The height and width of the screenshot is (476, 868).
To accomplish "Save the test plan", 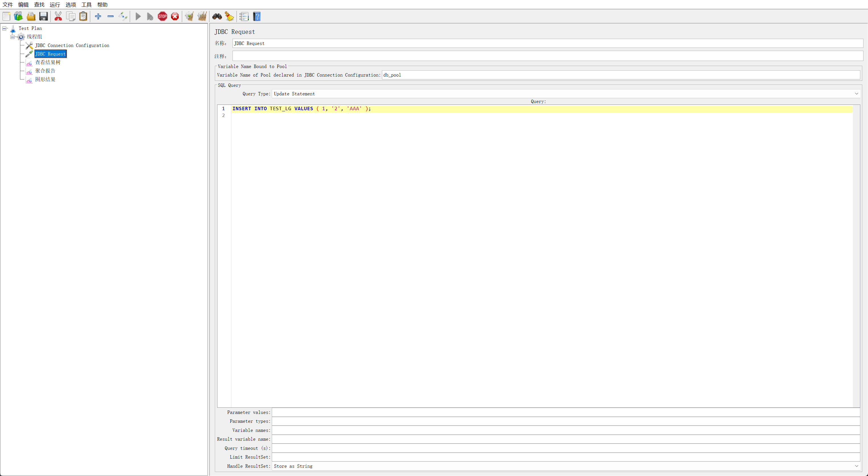I will (x=44, y=16).
